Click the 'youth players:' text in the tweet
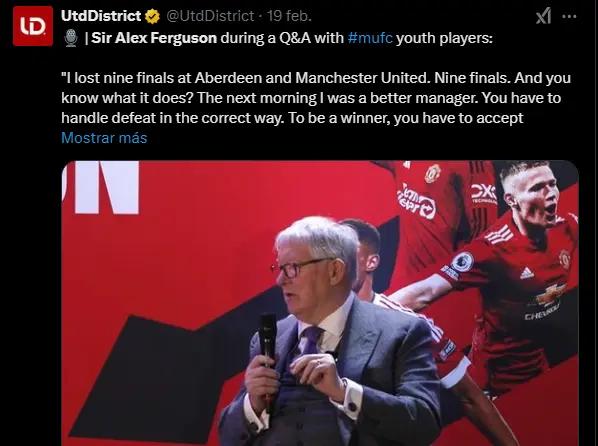This screenshot has height=446, width=598. [x=444, y=38]
